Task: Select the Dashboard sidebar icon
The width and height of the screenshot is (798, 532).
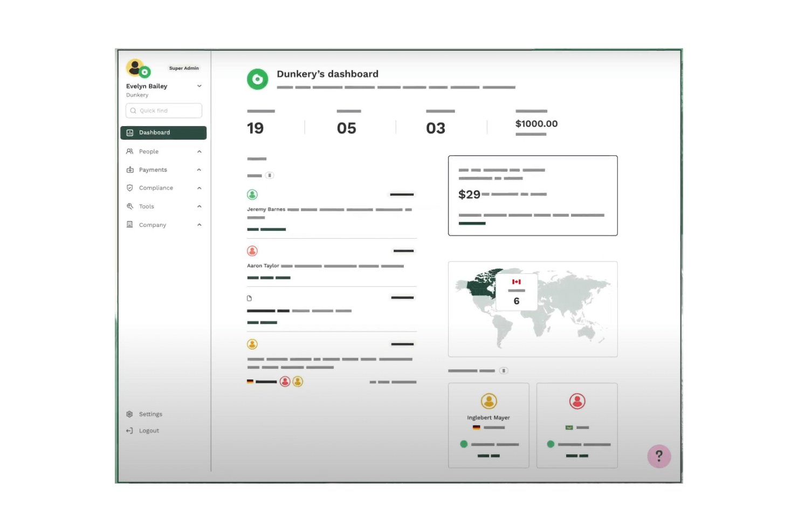Action: (x=129, y=133)
